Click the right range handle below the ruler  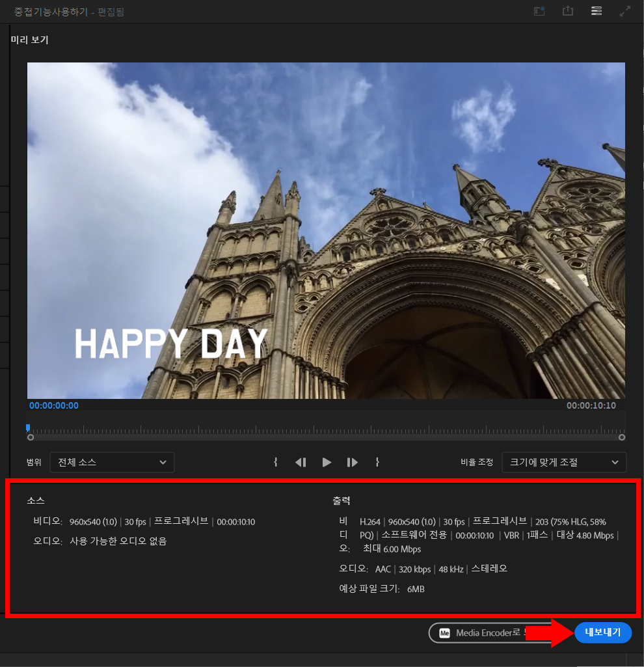pyautogui.click(x=622, y=437)
